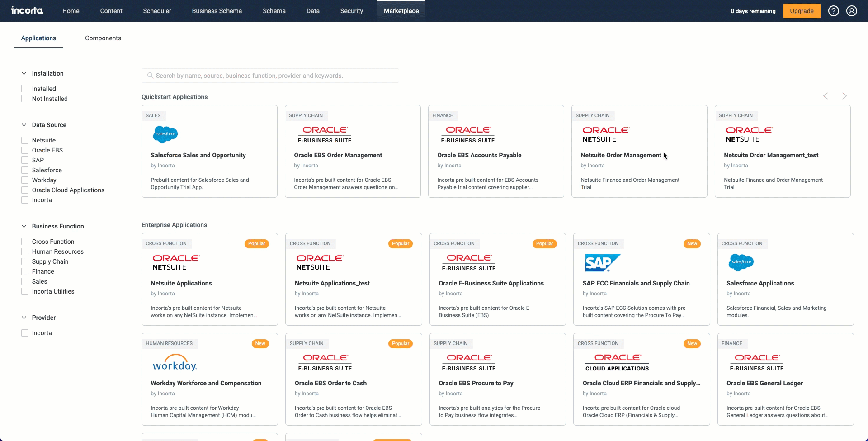868x441 pixels.
Task: Open the Data menu item
Action: (313, 11)
